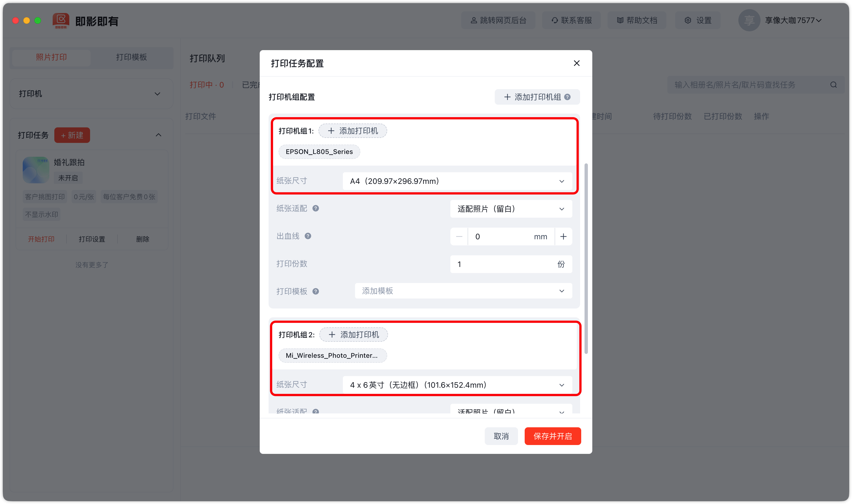Open the 4 x 6 英寸 paper size dropdown
The image size is (852, 504).
click(x=457, y=385)
